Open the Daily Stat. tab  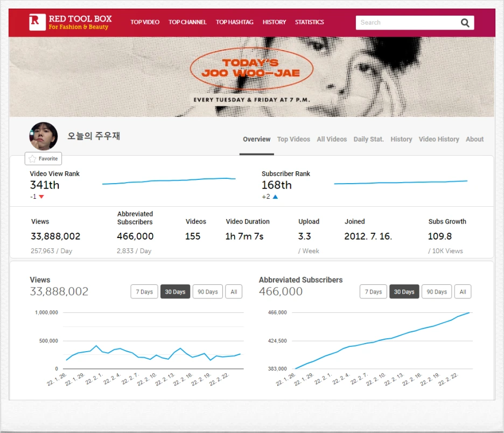[x=369, y=139]
